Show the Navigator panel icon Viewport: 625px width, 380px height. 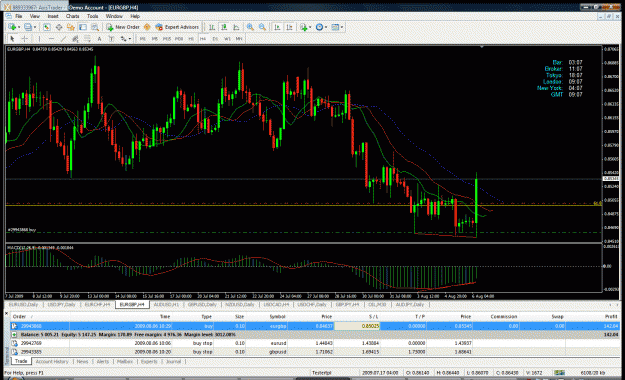71,27
